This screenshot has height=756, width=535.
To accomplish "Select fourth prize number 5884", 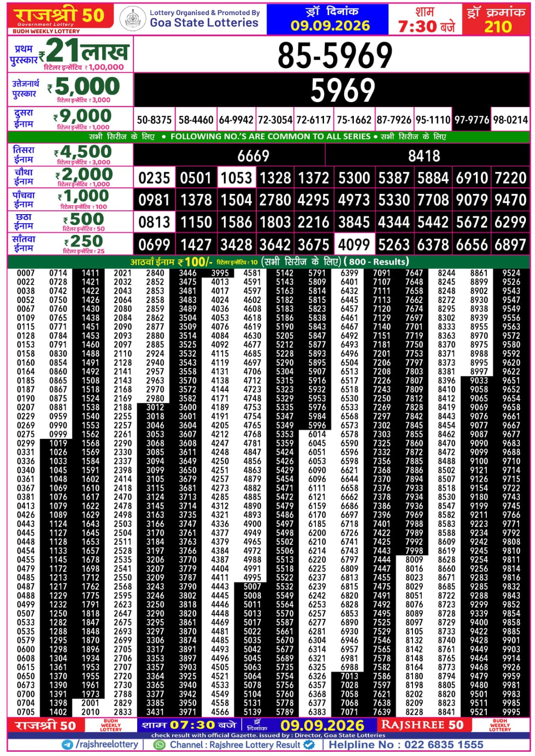I will pyautogui.click(x=433, y=178).
